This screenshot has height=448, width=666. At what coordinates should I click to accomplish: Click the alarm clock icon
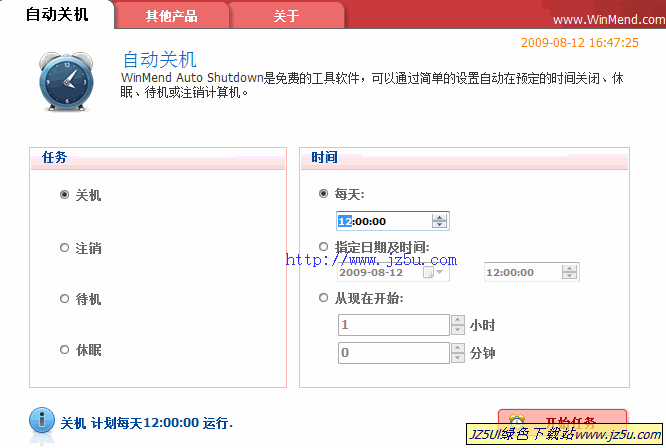click(66, 82)
